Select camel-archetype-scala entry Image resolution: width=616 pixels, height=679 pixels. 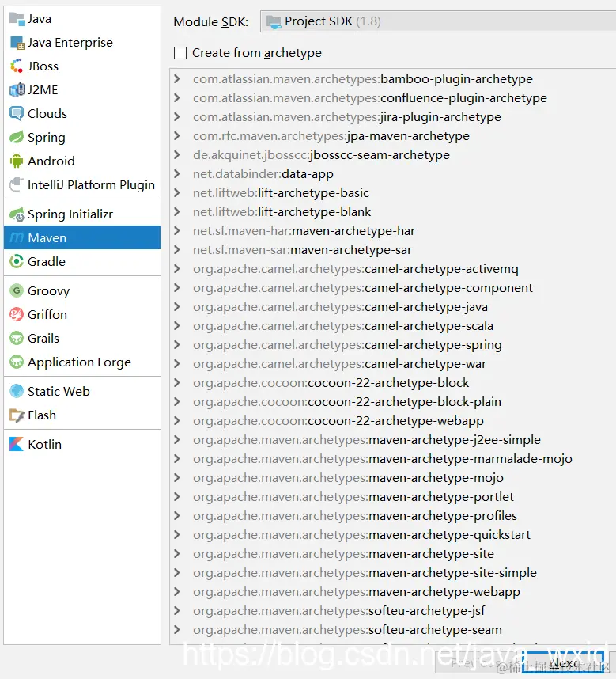coord(343,326)
